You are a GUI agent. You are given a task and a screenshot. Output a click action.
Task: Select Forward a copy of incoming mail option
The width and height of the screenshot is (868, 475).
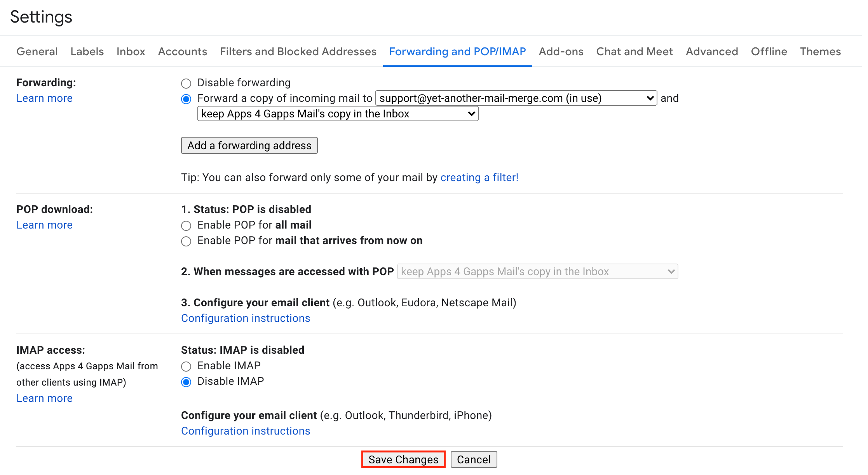(x=186, y=99)
